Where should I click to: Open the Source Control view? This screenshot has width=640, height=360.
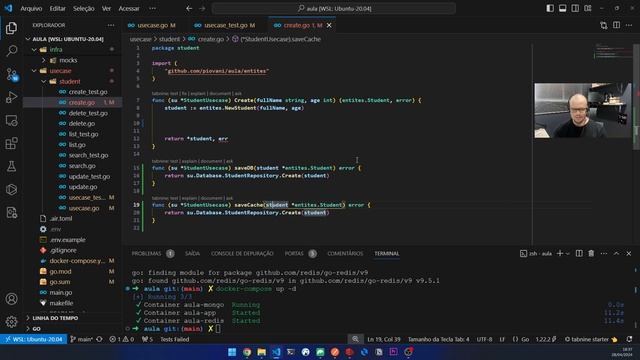[11, 74]
